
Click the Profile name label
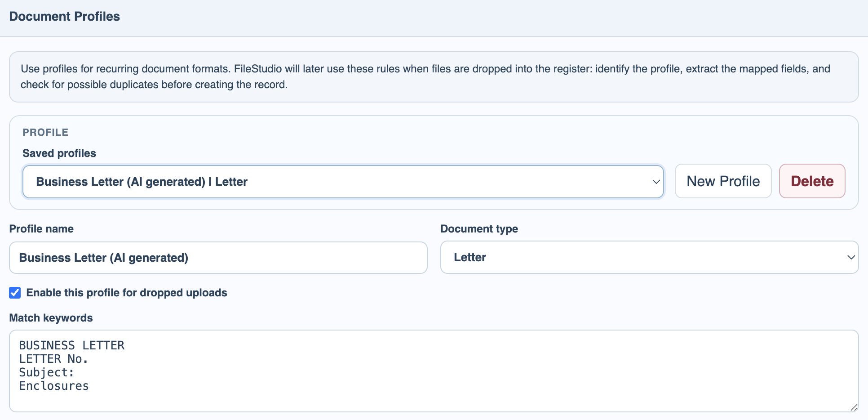point(41,229)
